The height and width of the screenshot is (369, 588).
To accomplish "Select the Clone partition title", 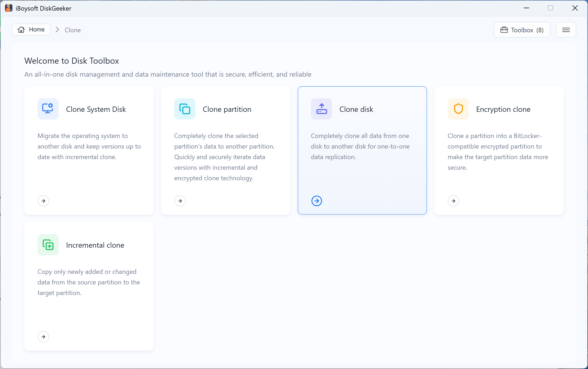I will pyautogui.click(x=227, y=109).
